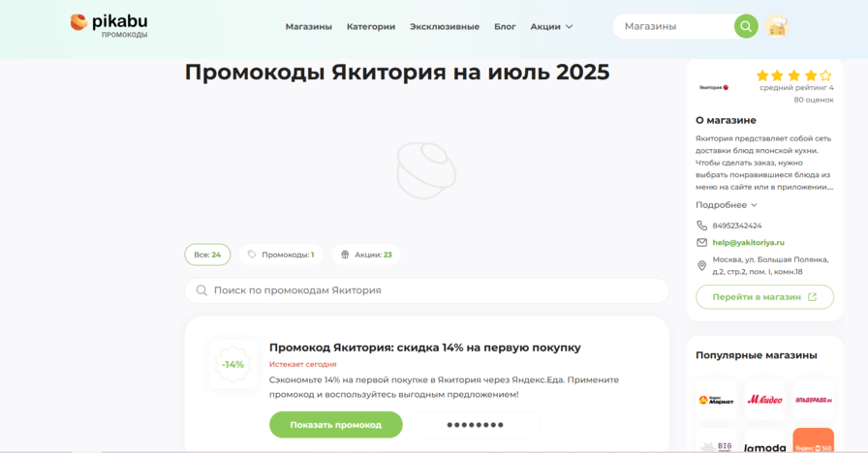Screen dimensions: 868x453
Task: Open Яндекс Маркет popular store
Action: pos(716,400)
